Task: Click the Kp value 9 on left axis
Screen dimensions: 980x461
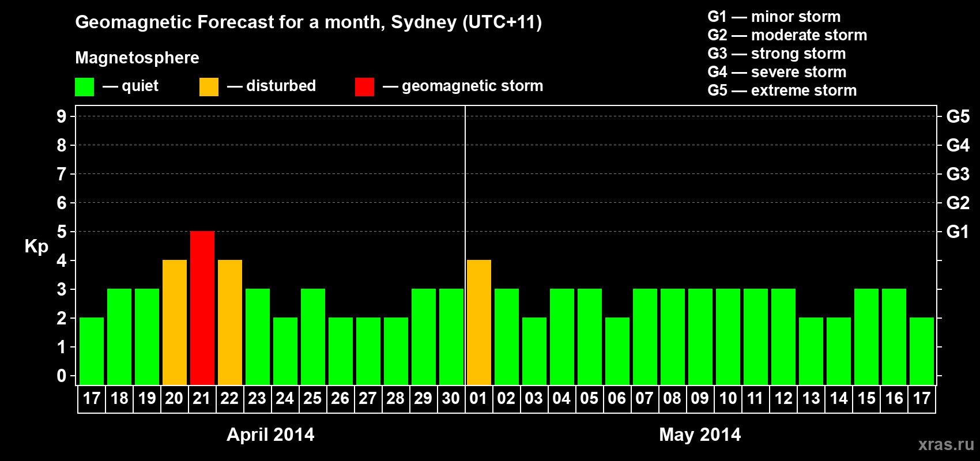Action: coord(62,116)
